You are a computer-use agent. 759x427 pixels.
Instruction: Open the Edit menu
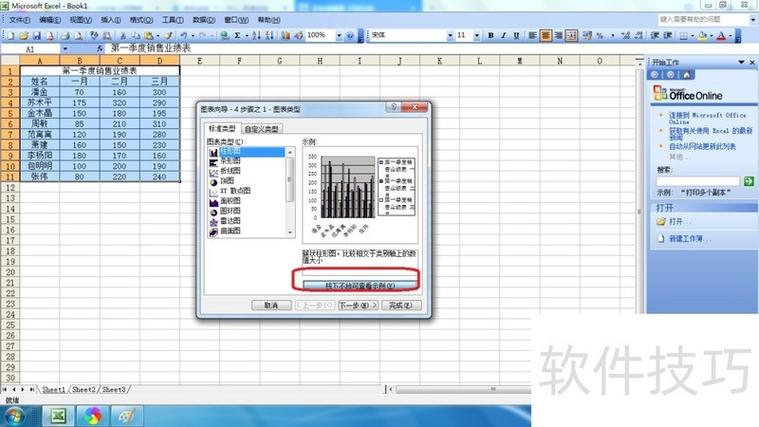pos(50,20)
